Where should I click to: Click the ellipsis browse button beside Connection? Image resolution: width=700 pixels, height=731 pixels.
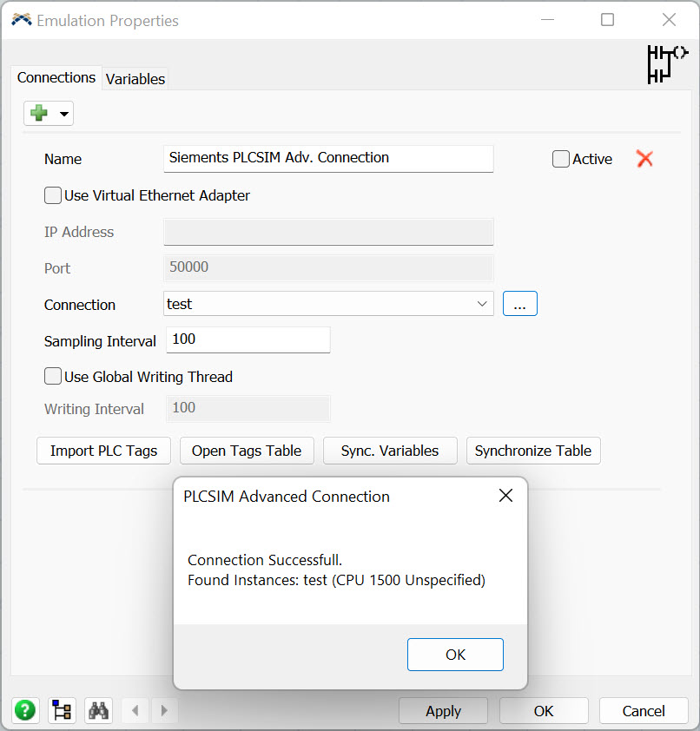pyautogui.click(x=519, y=304)
